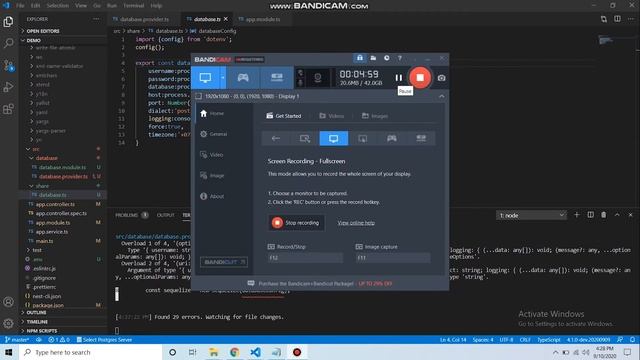Image resolution: width=640 pixels, height=360 pixels.
Task: Collapse database folder in Explorer
Action: [x=63, y=158]
